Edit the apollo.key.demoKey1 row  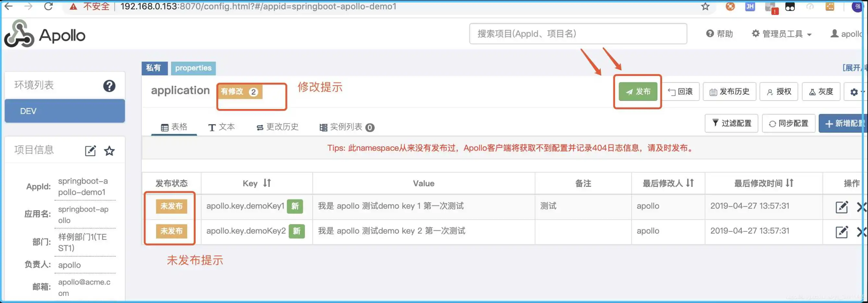pyautogui.click(x=841, y=207)
